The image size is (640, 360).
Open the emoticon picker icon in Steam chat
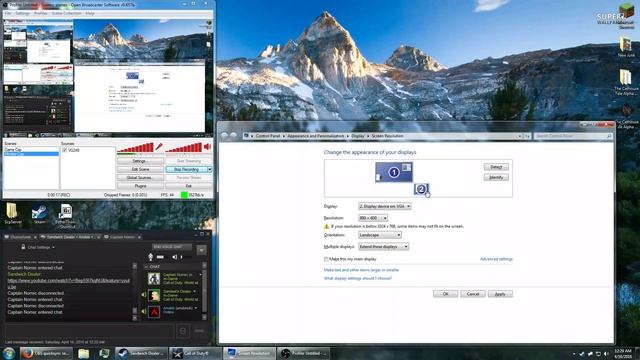click(183, 331)
